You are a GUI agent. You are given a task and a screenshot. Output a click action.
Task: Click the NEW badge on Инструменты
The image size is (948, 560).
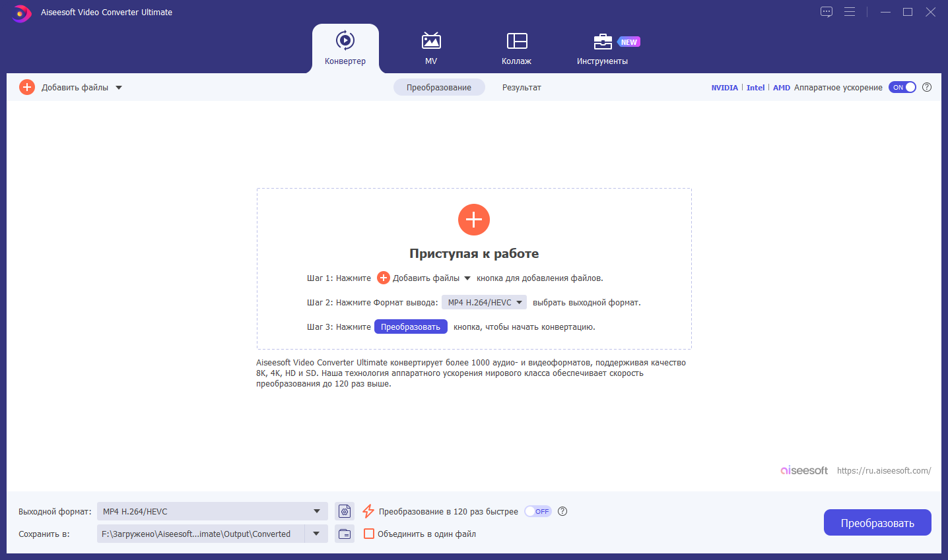628,42
